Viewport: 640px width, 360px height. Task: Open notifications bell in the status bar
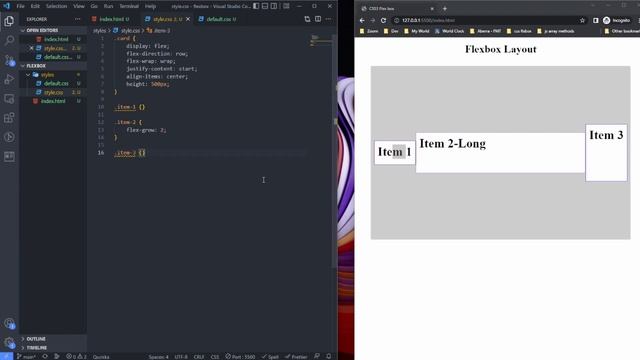(329, 356)
